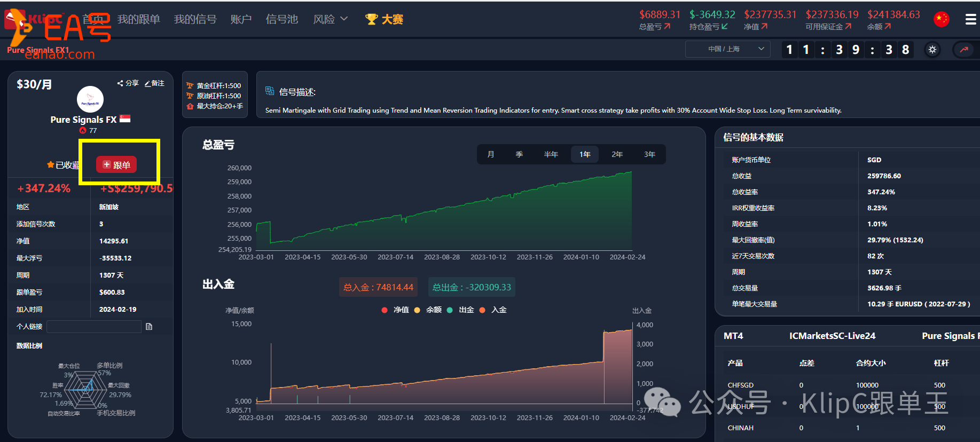Open the hamburger menu icon
Screen dimensions: 980x442
click(x=970, y=20)
